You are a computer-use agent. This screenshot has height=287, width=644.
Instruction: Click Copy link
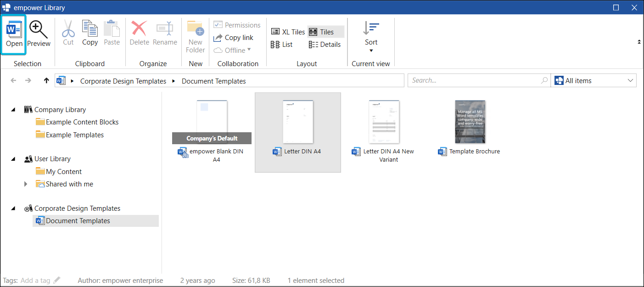[x=233, y=38]
